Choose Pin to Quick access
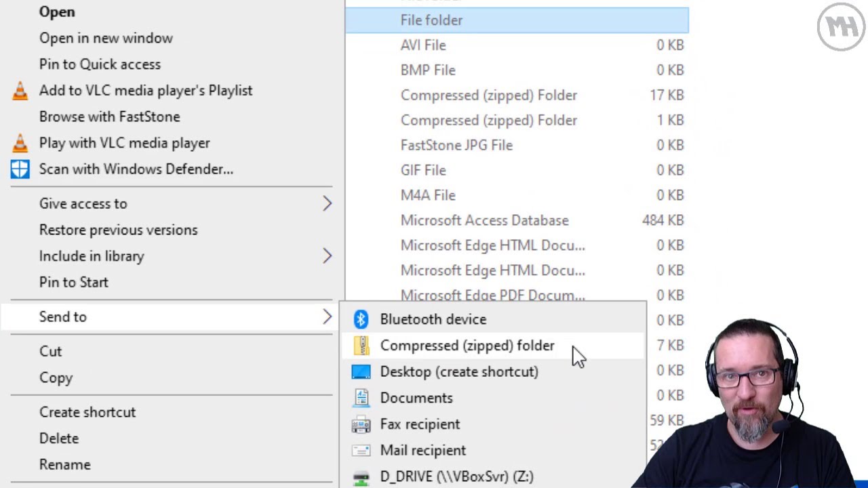This screenshot has height=488, width=868. (x=100, y=64)
